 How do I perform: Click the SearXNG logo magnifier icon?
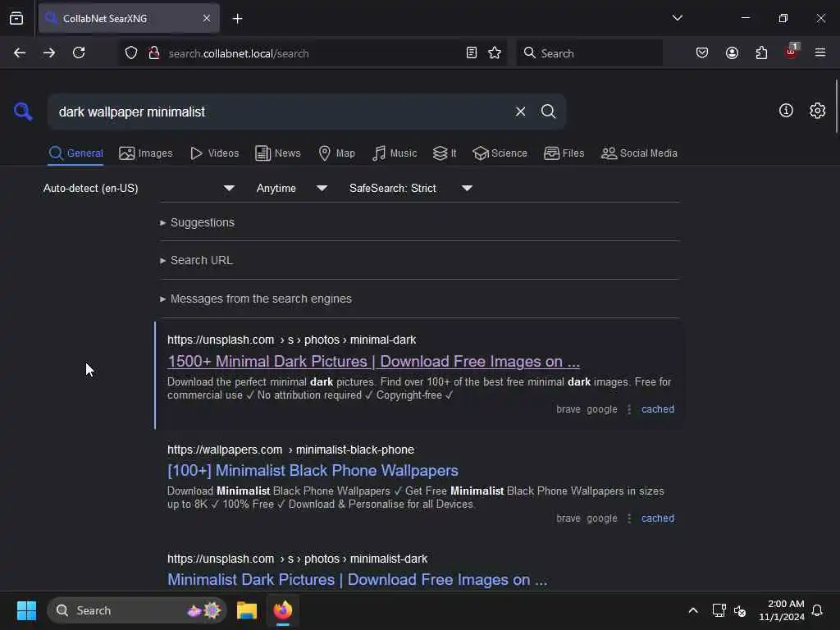tap(23, 112)
